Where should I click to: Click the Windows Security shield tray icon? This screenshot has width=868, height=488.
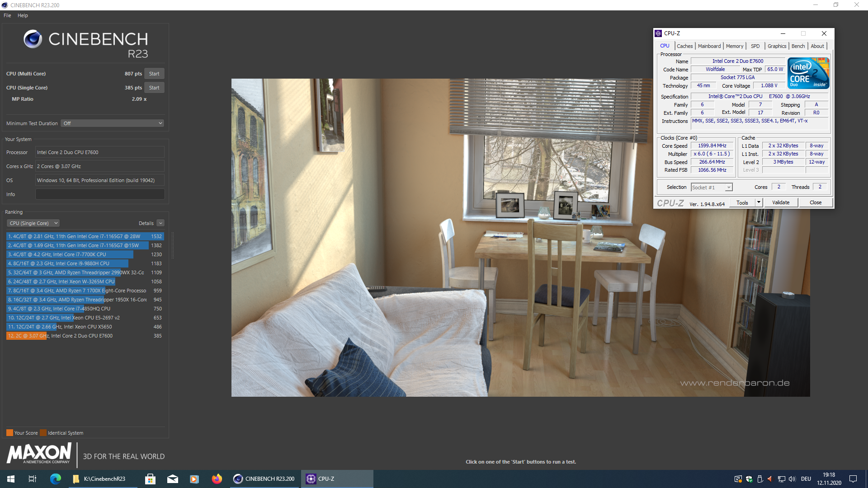click(749, 479)
